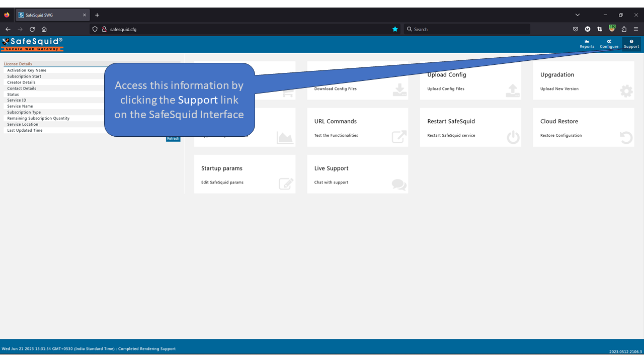Open the Download Config Files link

tap(336, 88)
